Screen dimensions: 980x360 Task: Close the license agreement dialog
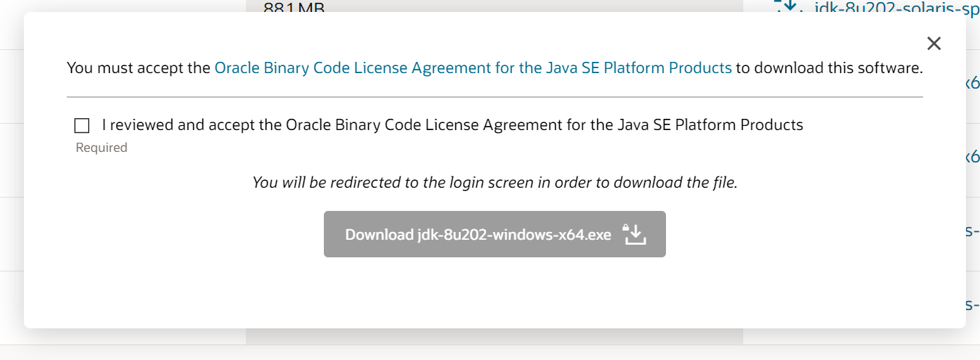point(934,44)
